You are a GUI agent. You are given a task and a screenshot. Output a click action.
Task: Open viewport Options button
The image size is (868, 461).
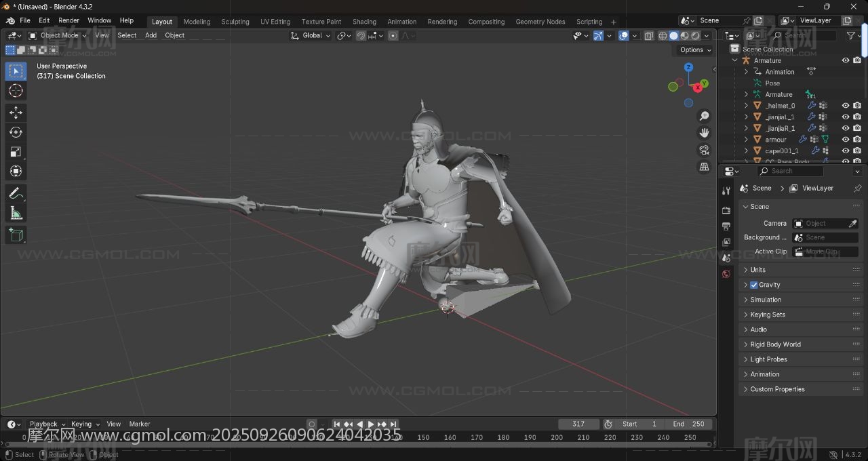[695, 49]
